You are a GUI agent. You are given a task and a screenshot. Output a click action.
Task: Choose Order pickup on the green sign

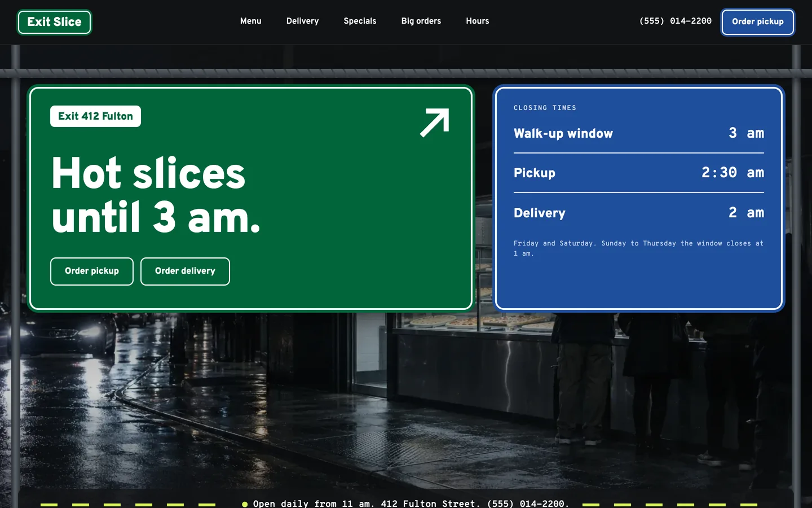92,271
